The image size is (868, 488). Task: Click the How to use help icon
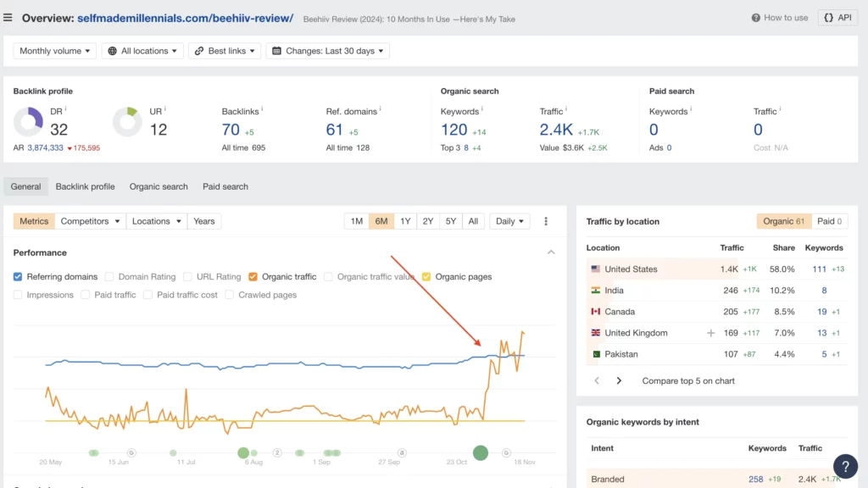coord(756,18)
